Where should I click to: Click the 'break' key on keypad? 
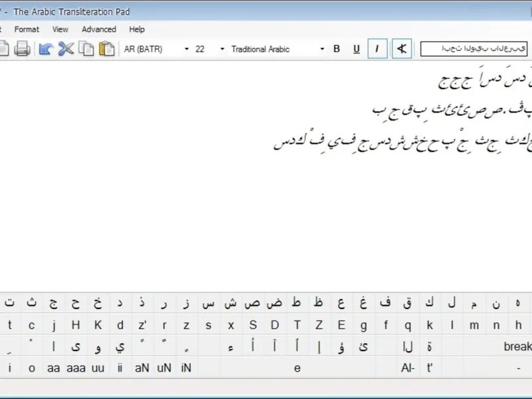pos(518,346)
